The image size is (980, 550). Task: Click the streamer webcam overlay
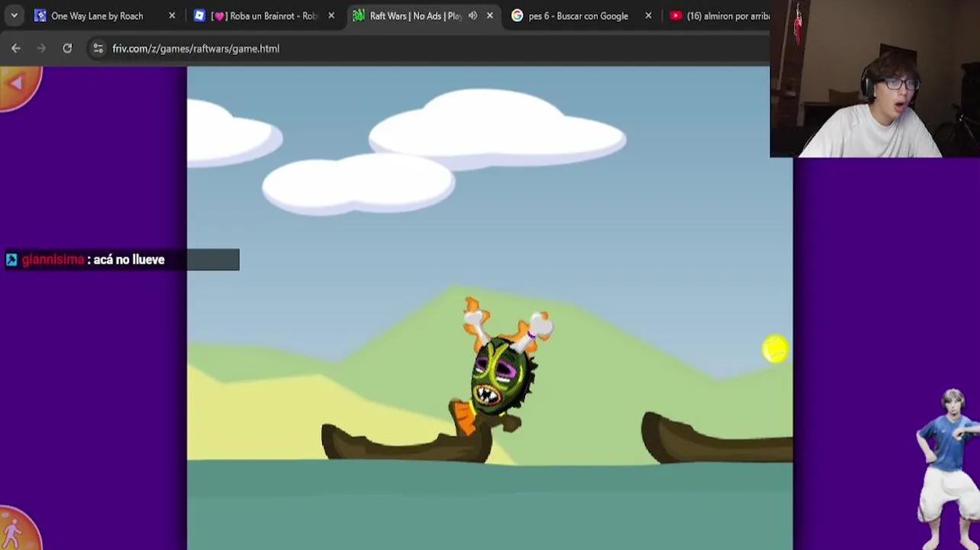click(875, 79)
